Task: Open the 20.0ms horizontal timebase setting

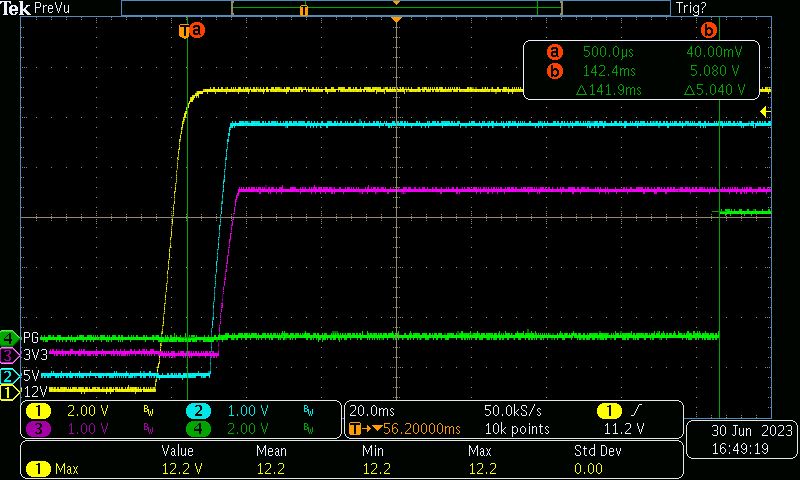Action: pyautogui.click(x=371, y=411)
